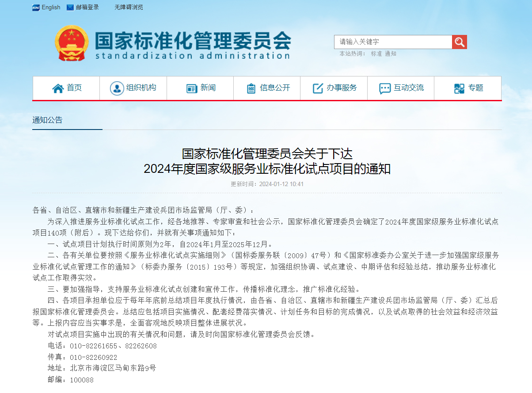The width and height of the screenshot is (532, 393).
Task: Click the hot search term 标准
Action: tap(376, 53)
